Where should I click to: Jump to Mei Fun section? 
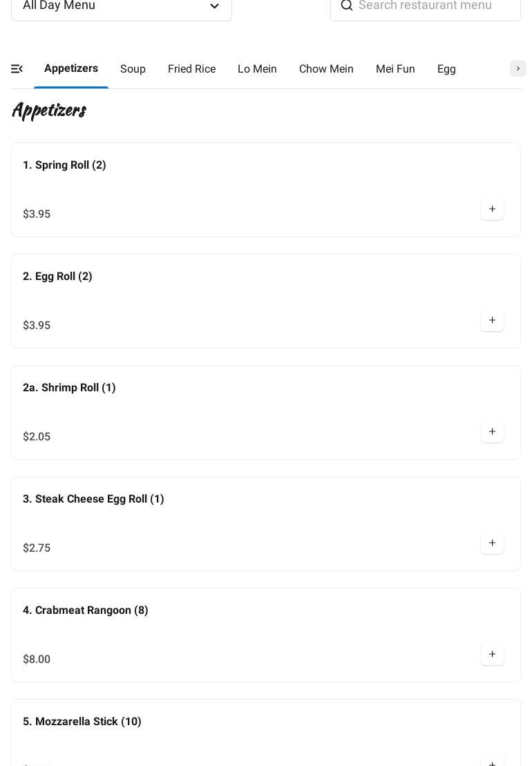[x=395, y=69]
